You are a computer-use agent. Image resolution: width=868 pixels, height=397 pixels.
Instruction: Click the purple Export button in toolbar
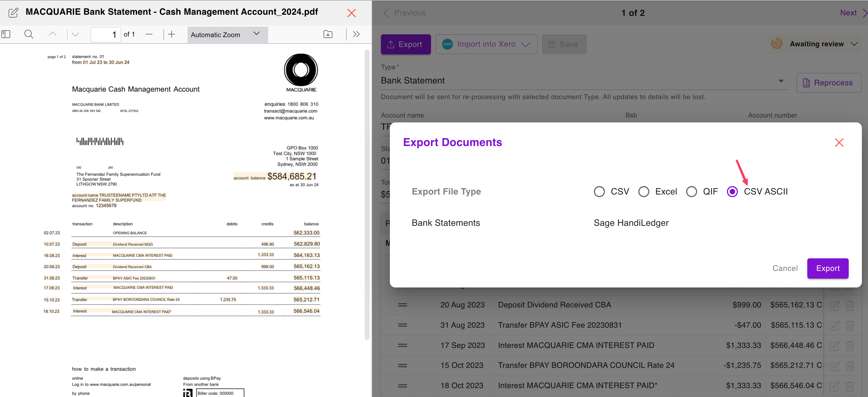coord(406,44)
